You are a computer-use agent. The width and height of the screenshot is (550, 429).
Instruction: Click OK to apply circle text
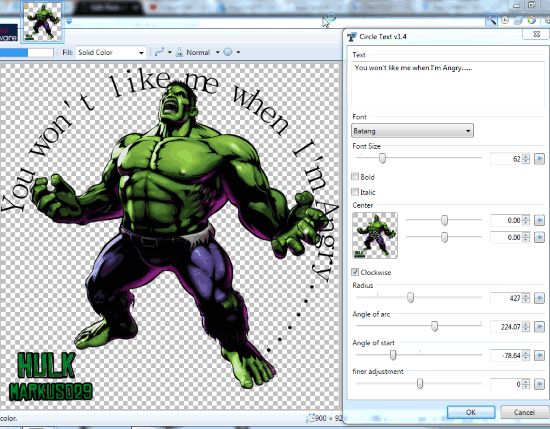pyautogui.click(x=471, y=412)
